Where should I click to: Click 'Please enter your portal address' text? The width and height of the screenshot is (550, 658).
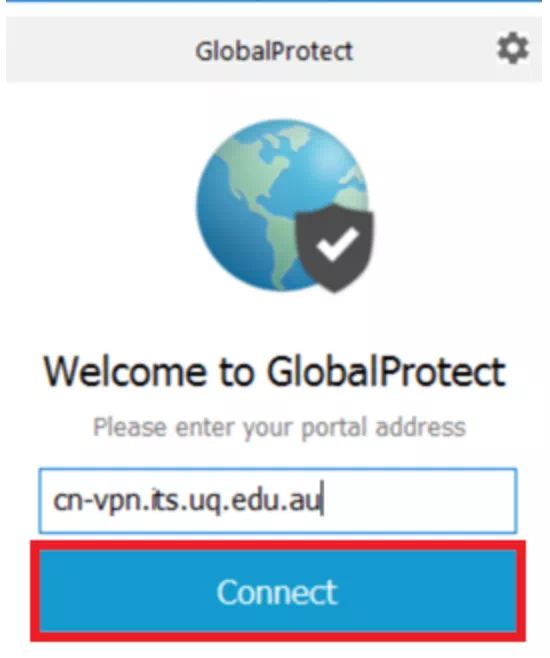279,428
